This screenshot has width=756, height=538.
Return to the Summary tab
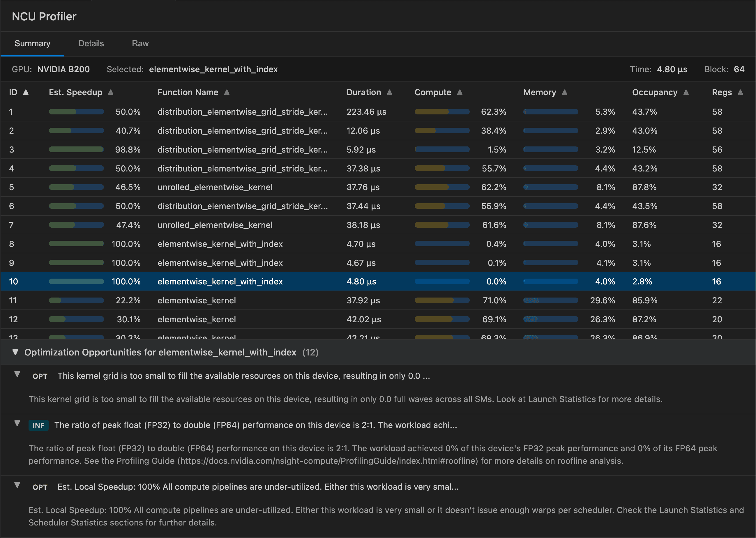(32, 43)
